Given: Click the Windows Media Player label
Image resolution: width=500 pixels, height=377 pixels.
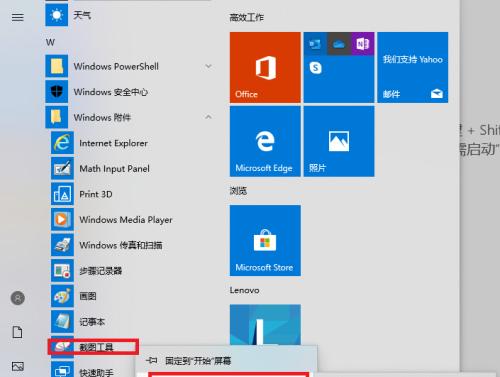Looking at the screenshot, I should [x=126, y=220].
